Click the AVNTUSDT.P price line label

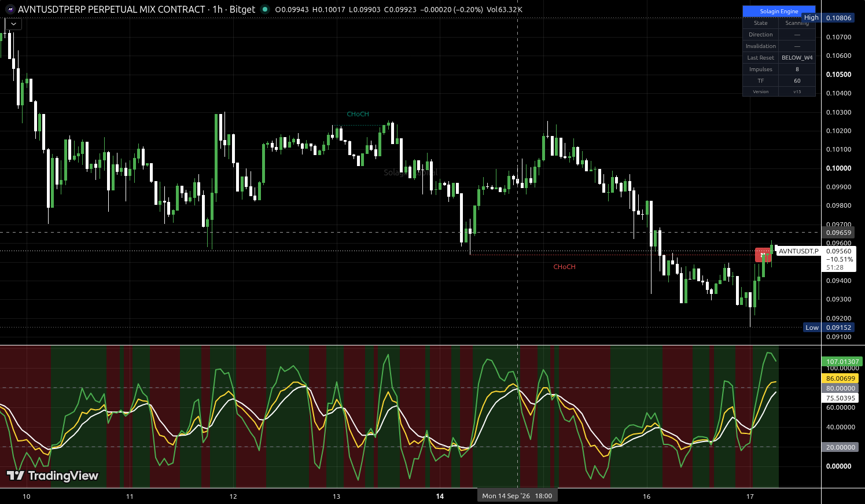point(798,251)
